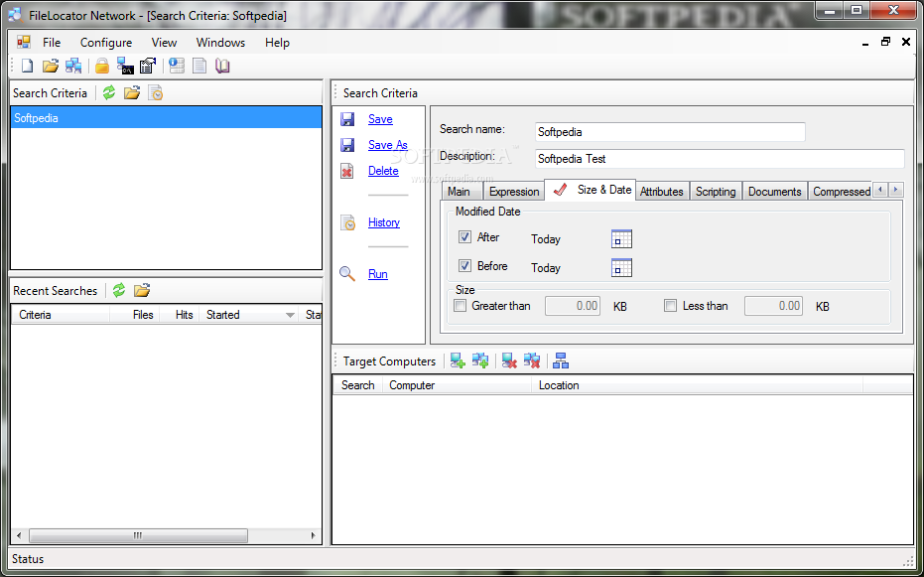Viewport: 924px width, 577px height.
Task: Click the Hits column header
Action: [180, 315]
